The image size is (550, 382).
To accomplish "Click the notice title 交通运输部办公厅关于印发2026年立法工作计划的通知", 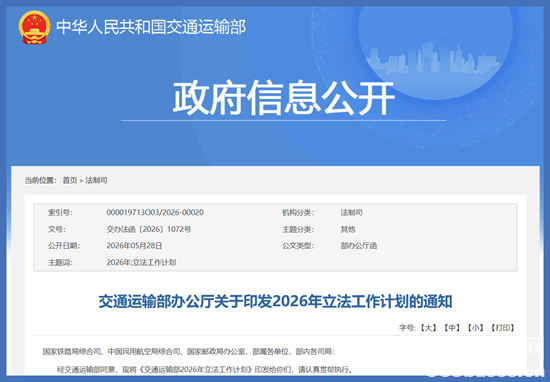I will tap(275, 302).
